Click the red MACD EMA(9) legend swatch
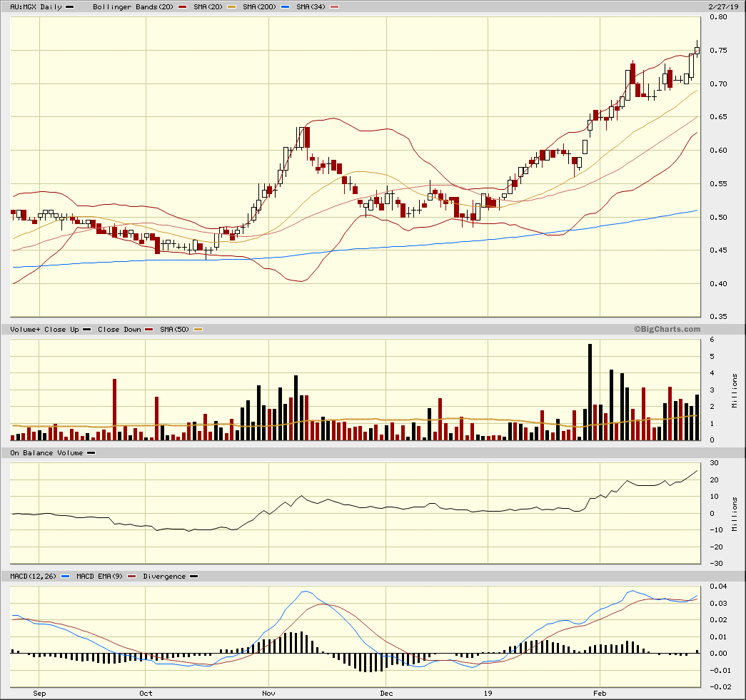The width and height of the screenshot is (746, 700). 132,577
